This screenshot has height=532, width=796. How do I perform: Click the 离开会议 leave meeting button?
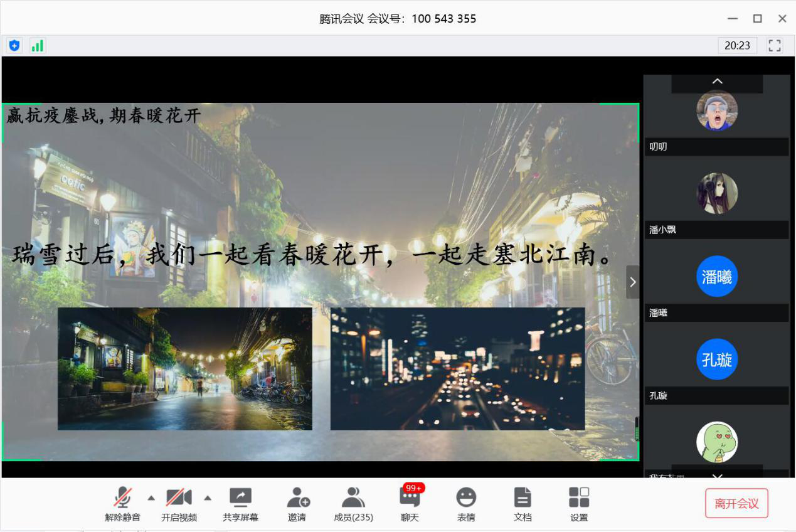tap(736, 504)
